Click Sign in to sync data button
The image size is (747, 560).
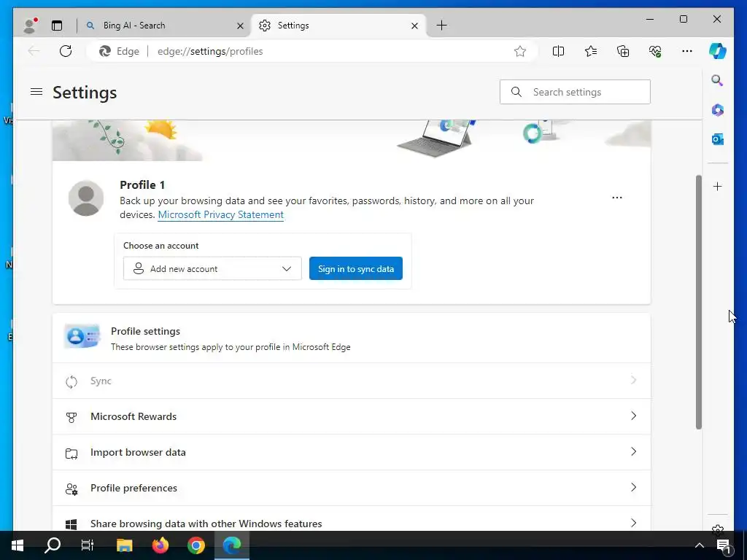(356, 268)
